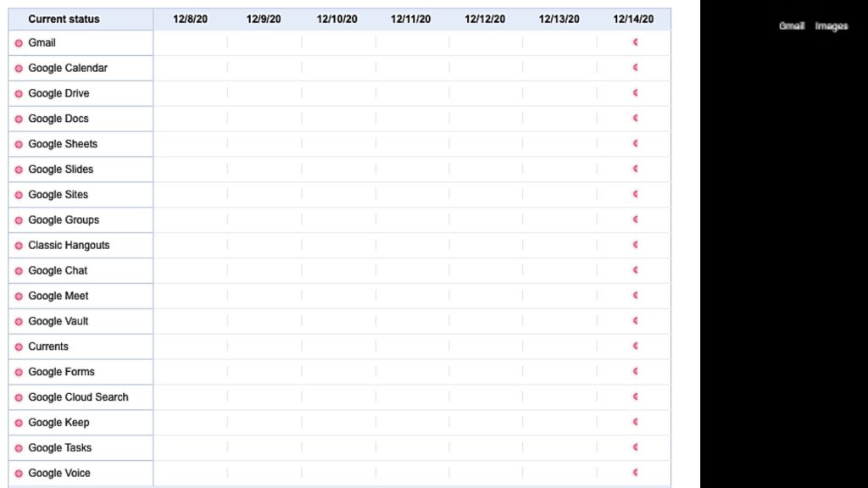Open the Images link in top bar
868x488 pixels.
click(831, 26)
